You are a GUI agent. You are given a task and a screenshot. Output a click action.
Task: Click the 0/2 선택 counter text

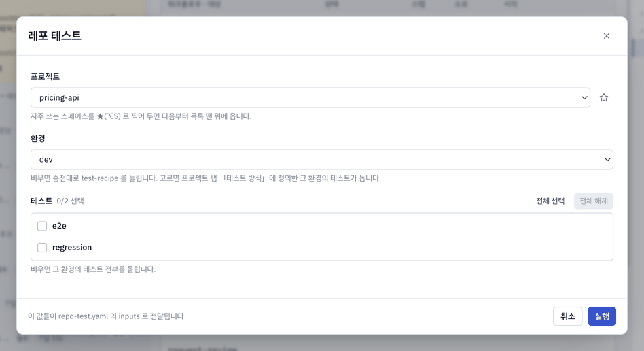tap(70, 201)
